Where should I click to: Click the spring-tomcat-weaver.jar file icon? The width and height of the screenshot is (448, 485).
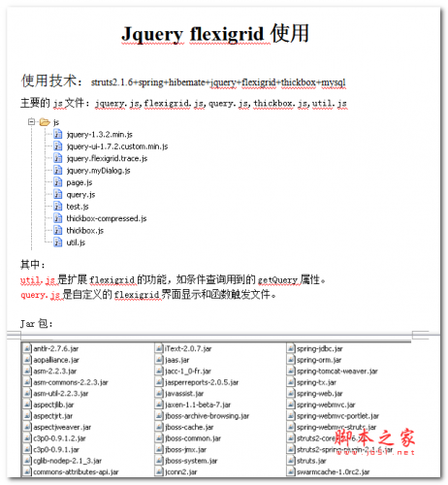pos(291,371)
